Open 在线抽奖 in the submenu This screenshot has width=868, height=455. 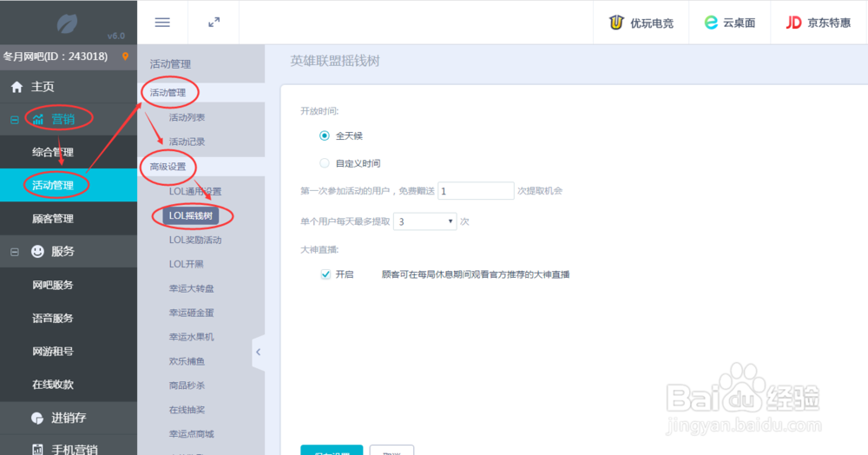(187, 410)
